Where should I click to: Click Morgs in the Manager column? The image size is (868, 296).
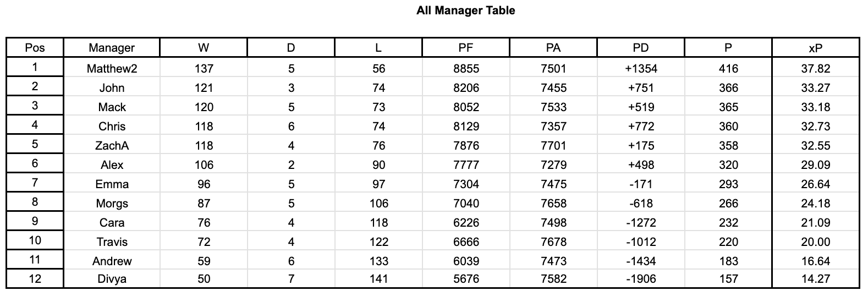(112, 204)
